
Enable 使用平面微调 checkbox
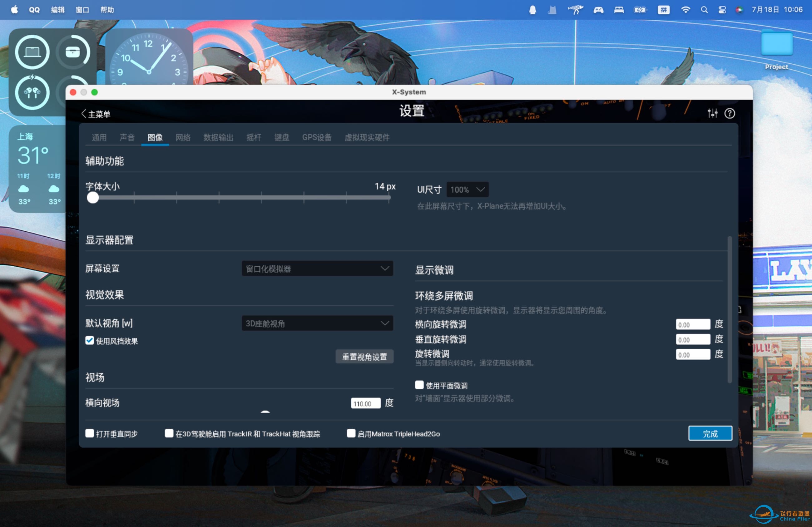pos(419,385)
